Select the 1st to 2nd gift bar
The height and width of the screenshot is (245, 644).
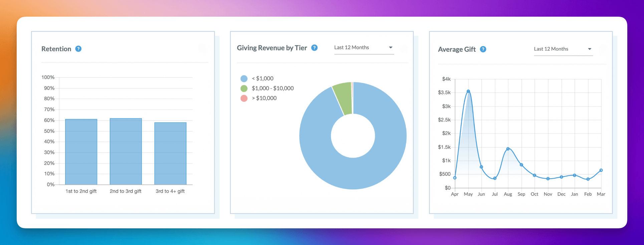click(x=81, y=152)
